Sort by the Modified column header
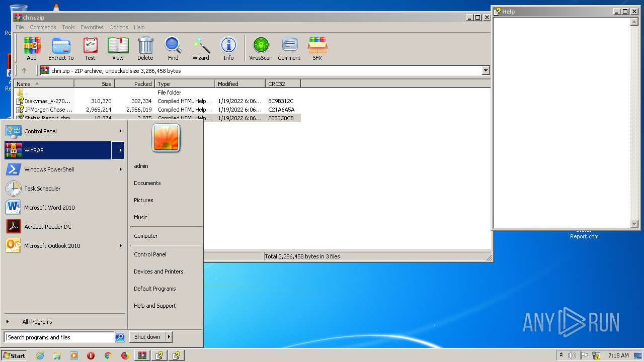The height and width of the screenshot is (362, 644). click(x=240, y=84)
